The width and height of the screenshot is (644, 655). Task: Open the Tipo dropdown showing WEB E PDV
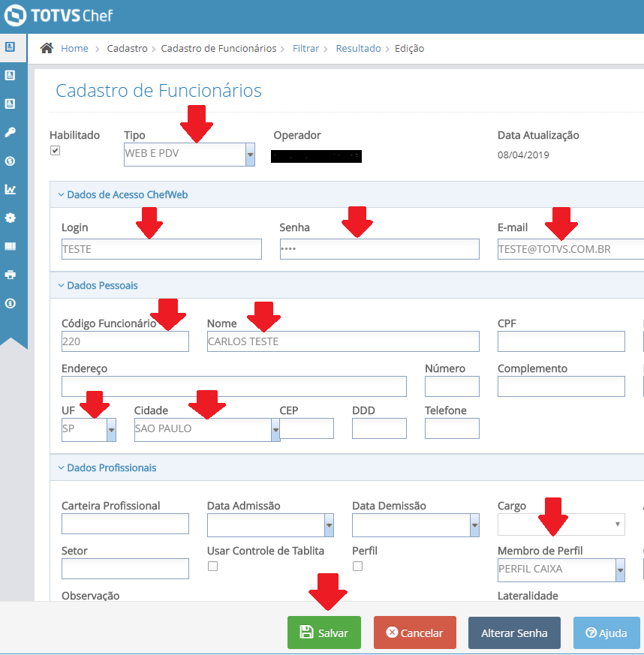click(189, 155)
